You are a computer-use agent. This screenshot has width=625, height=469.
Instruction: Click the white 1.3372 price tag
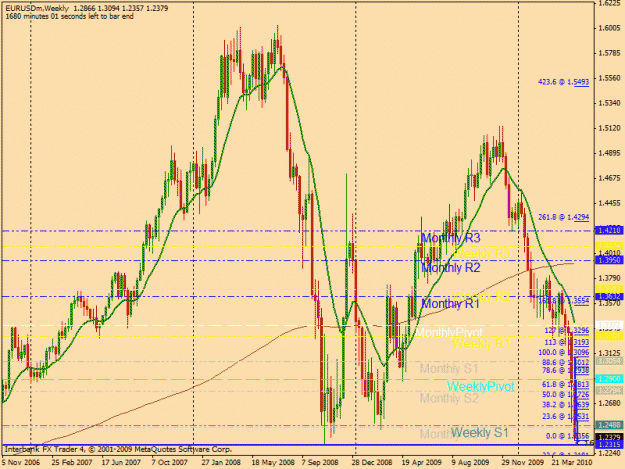(x=609, y=326)
